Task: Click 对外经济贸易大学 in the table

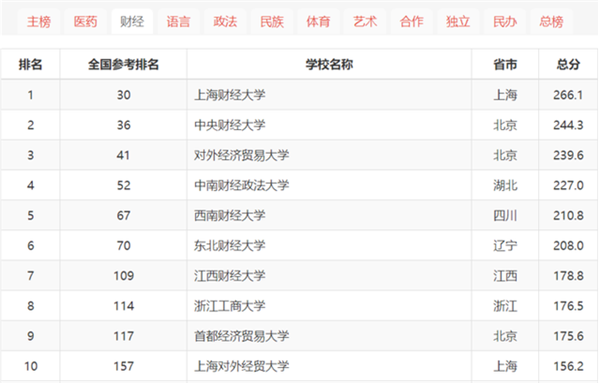Action: click(241, 155)
